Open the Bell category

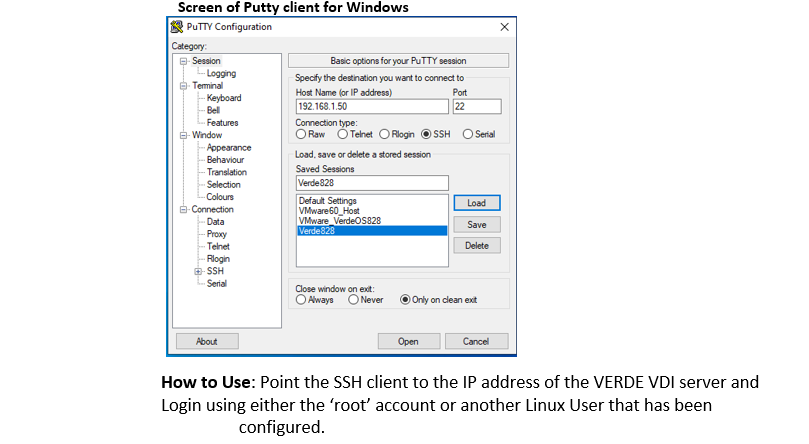pyautogui.click(x=213, y=110)
